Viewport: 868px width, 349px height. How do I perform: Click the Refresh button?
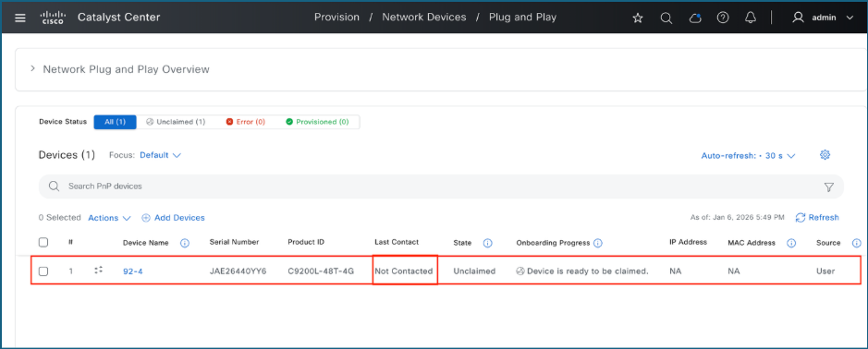(817, 217)
